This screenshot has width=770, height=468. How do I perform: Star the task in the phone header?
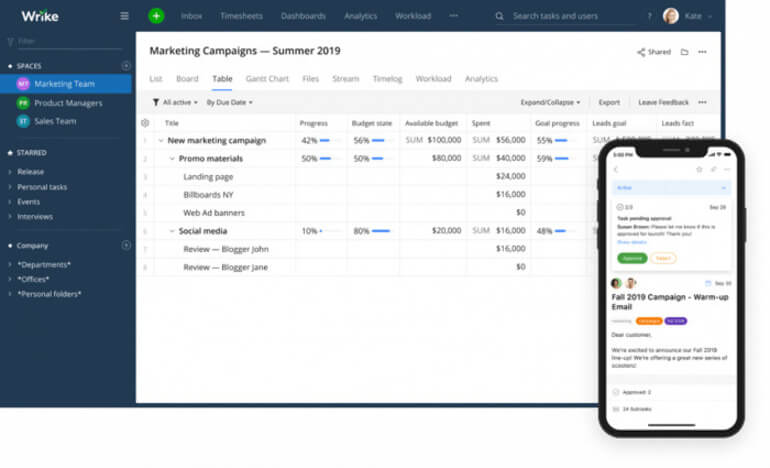click(699, 170)
